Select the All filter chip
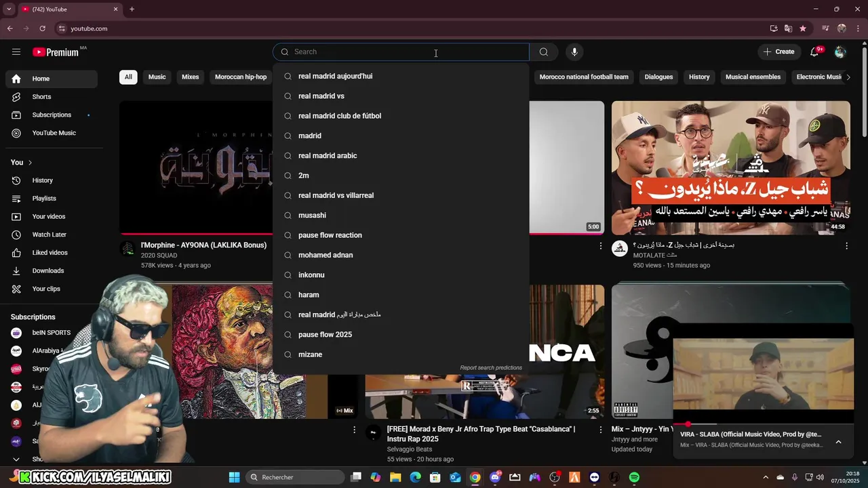Viewport: 868px width, 488px height. (128, 77)
